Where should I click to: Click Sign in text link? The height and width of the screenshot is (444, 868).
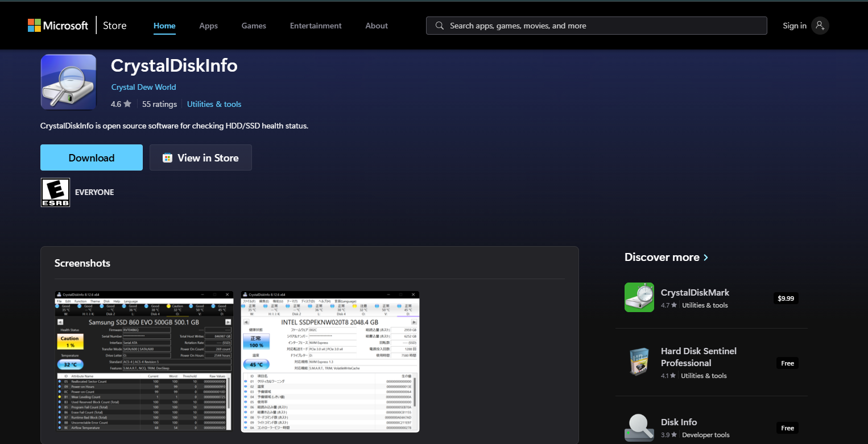point(795,26)
